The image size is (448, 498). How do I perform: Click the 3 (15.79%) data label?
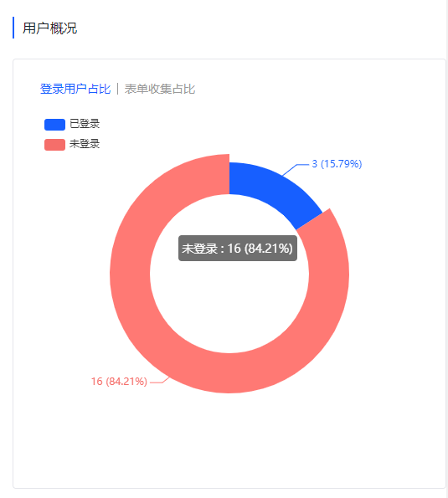pos(337,164)
